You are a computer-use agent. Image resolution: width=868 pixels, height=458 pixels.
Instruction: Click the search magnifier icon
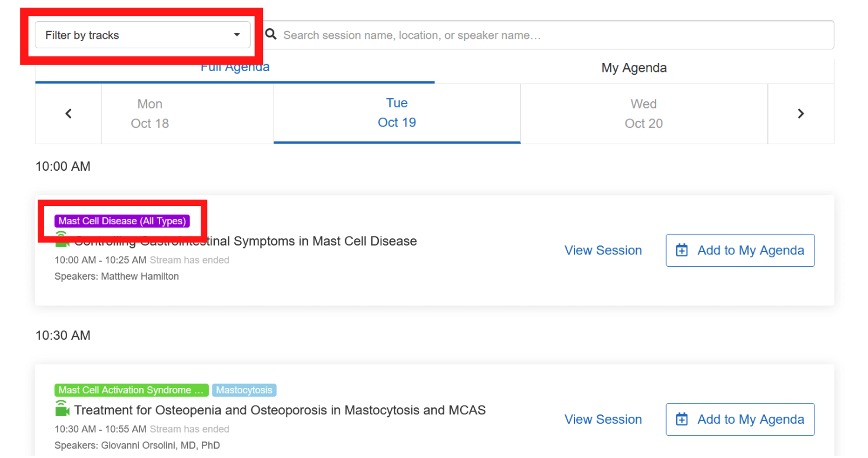tap(270, 34)
